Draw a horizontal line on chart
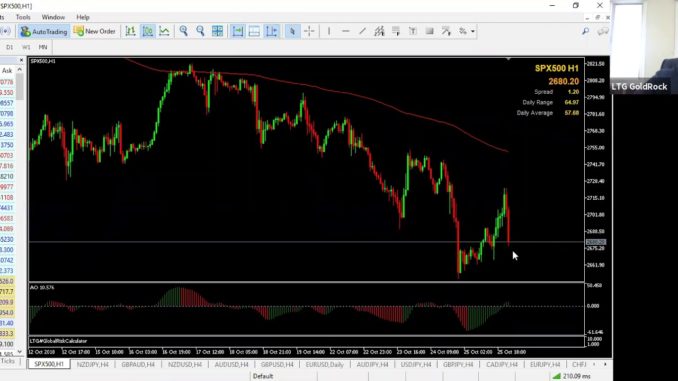 coord(345,31)
